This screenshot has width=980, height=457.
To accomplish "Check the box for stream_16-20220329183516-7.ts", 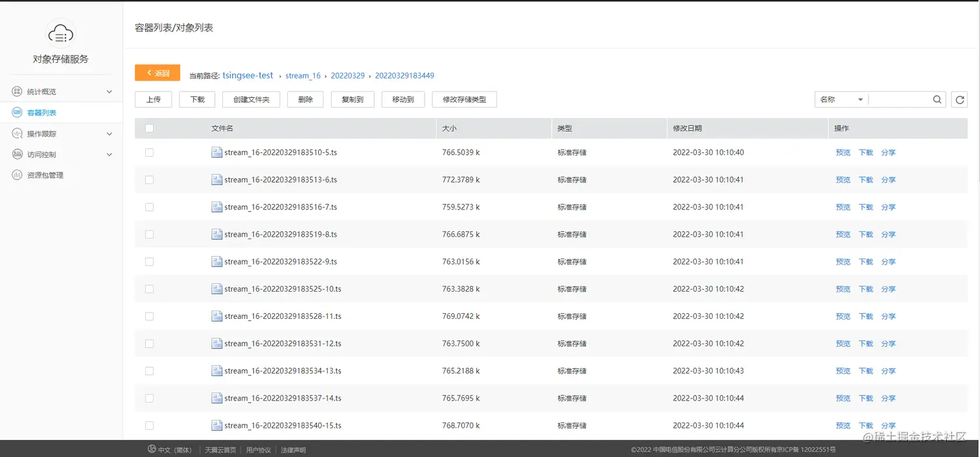I will [149, 207].
